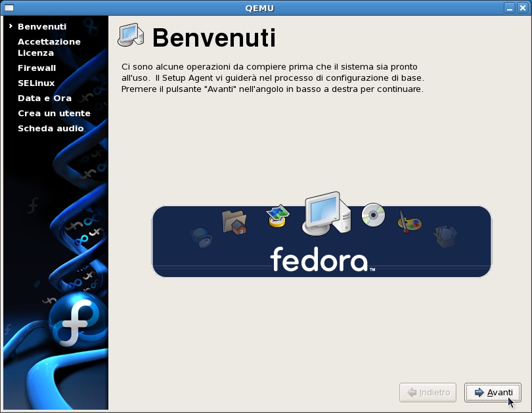Click the selection arrow beside Benvenuti
The width and height of the screenshot is (532, 413).
coord(11,26)
